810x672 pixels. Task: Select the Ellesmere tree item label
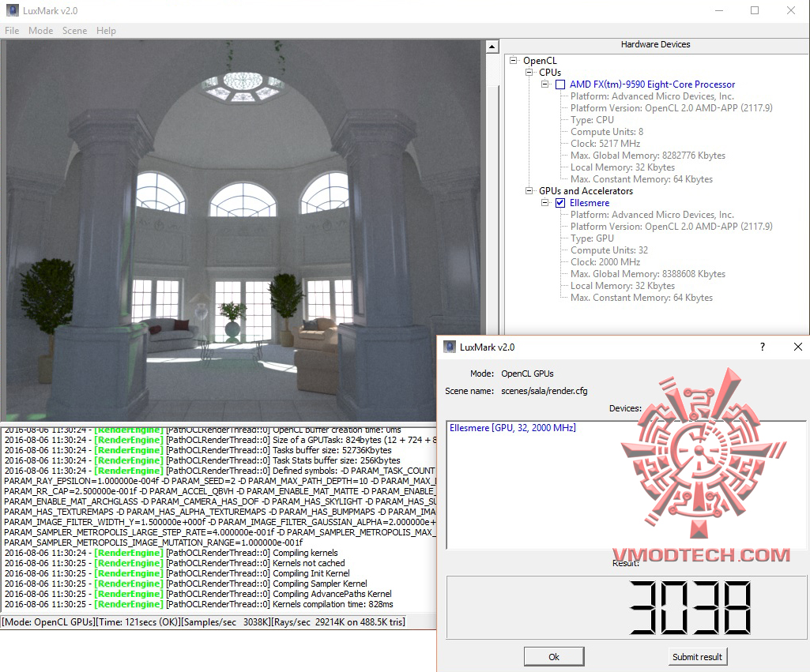coord(590,203)
